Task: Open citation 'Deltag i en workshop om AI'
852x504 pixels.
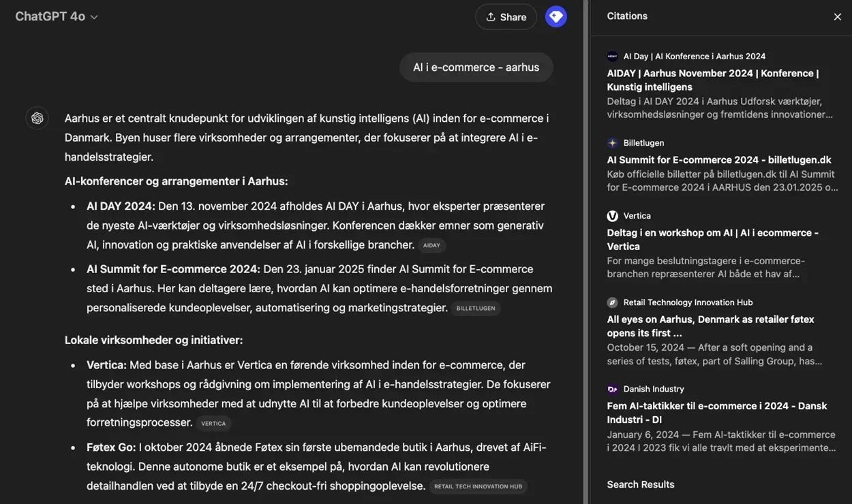Action: (713, 239)
